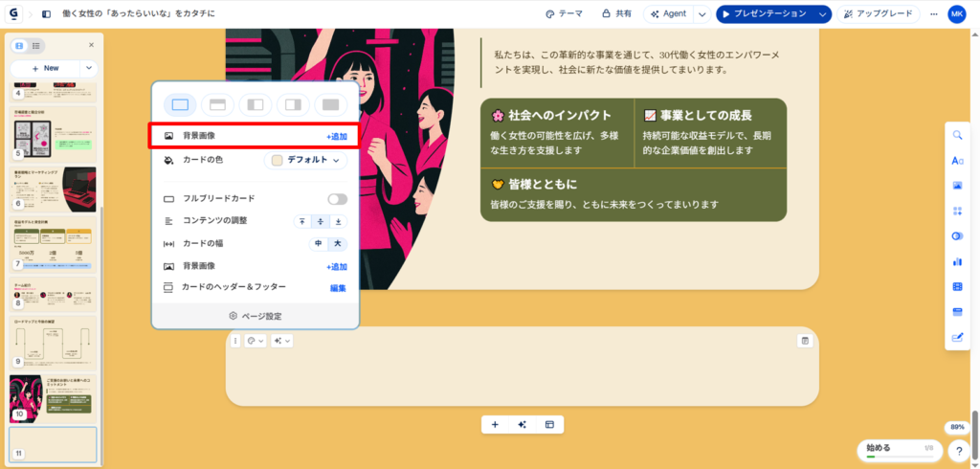Open the search tool in right sidebar
Image resolution: width=980 pixels, height=469 pixels.
tap(957, 135)
